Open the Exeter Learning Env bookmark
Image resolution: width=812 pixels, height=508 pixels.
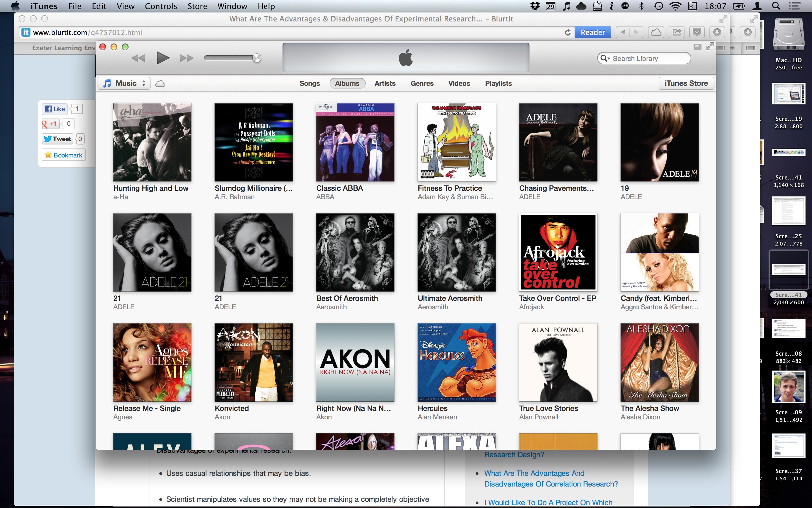[64, 48]
